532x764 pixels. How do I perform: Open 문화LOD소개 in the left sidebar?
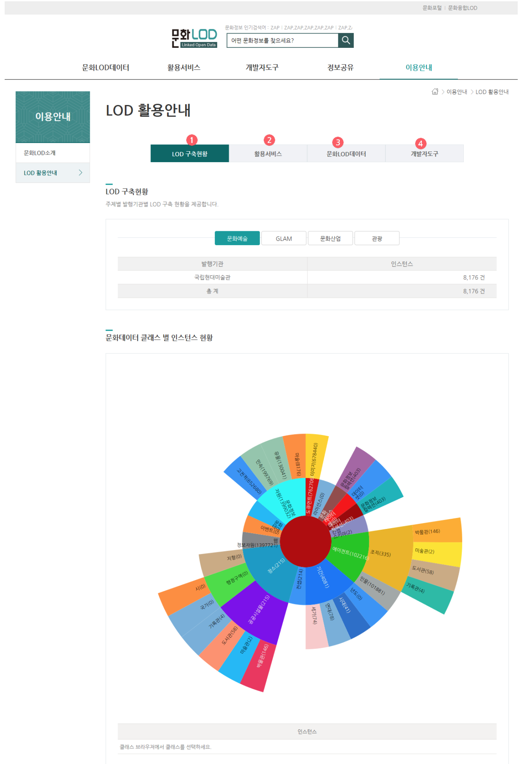point(53,153)
